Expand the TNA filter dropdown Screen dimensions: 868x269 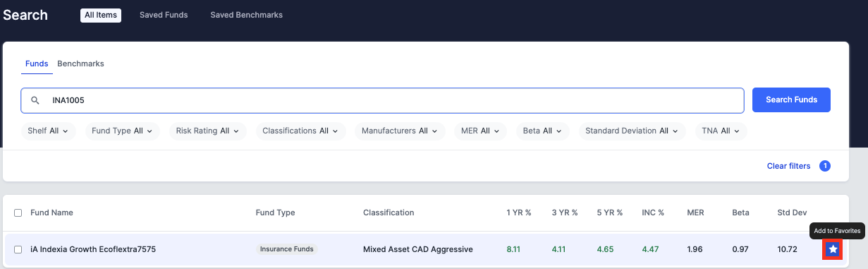720,131
